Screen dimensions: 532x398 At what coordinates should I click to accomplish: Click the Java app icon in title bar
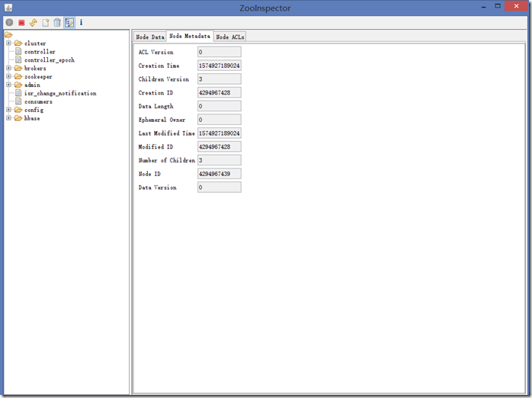point(8,7)
